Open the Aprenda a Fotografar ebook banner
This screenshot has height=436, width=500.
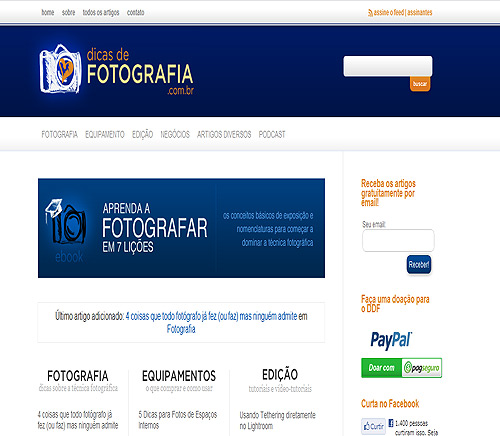[181, 228]
